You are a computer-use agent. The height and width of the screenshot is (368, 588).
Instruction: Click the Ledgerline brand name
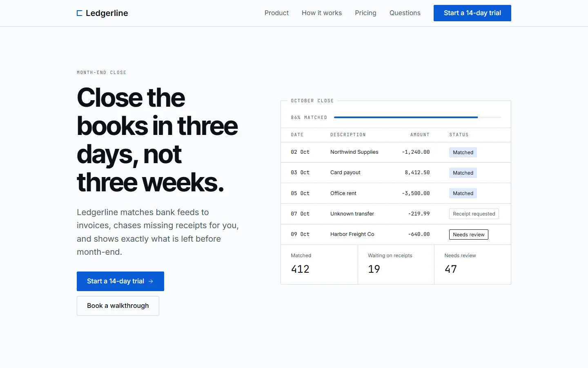[107, 13]
